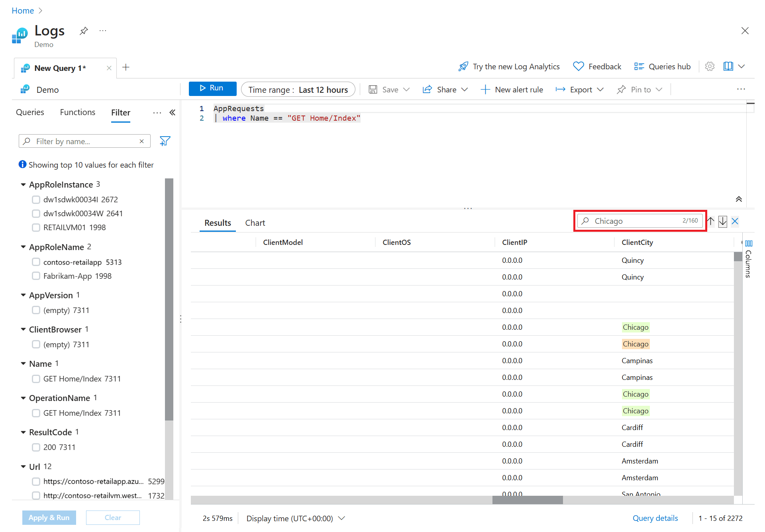Viewport: 765px width, 532px height.
Task: Check the contoso-retailapp checkbox
Action: [x=36, y=262]
